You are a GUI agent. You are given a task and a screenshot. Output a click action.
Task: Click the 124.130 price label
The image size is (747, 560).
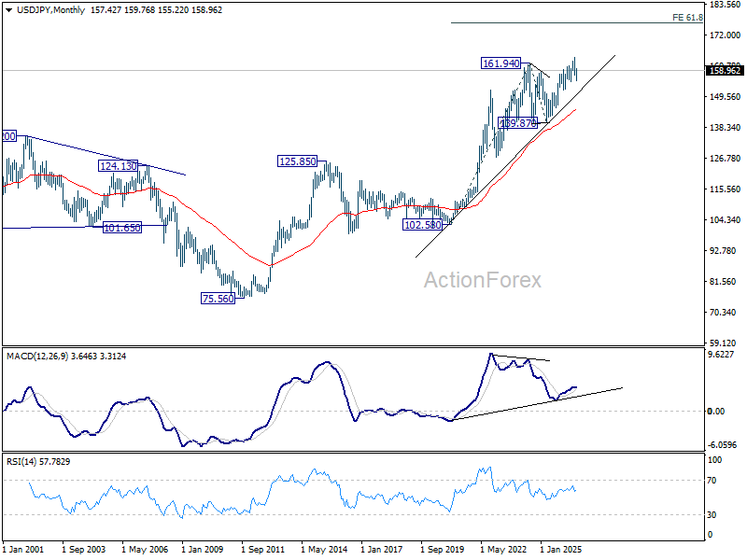pos(118,166)
